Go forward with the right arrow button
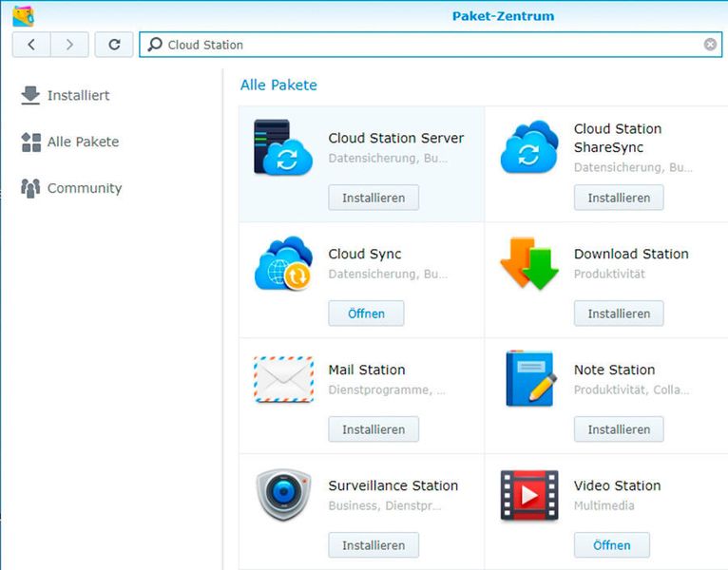 pos(69,45)
